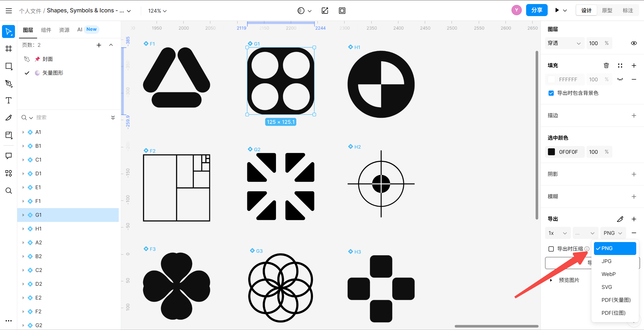Screen dimensions: 644x330
Task: Add a new page with plus button
Action: (x=99, y=45)
